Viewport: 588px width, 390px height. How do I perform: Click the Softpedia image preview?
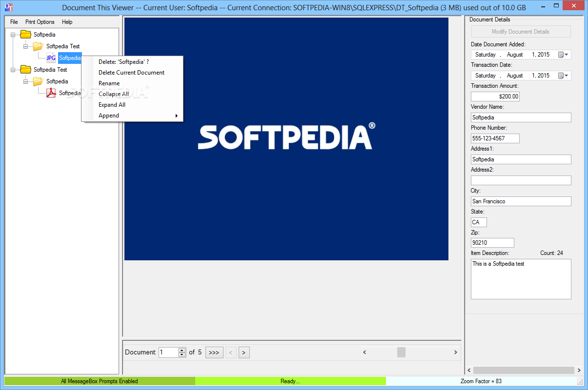286,139
